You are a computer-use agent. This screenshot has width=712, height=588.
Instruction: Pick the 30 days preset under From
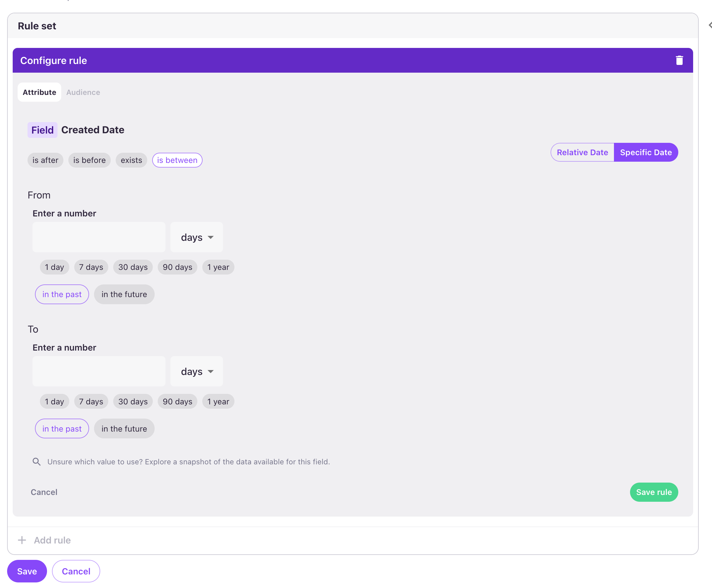(x=133, y=267)
